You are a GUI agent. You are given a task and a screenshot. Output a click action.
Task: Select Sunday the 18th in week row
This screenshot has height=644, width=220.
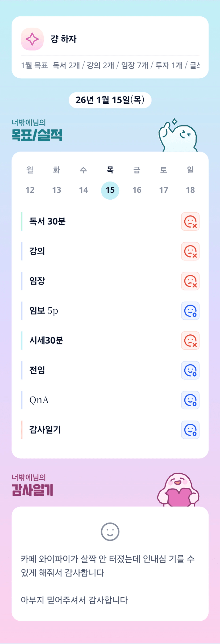tap(190, 190)
